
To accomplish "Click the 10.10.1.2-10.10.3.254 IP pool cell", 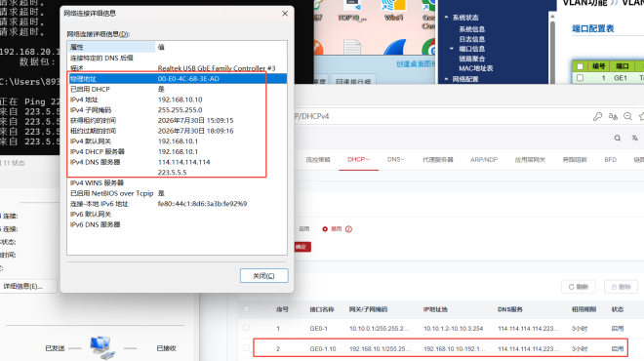I will pyautogui.click(x=453, y=329).
